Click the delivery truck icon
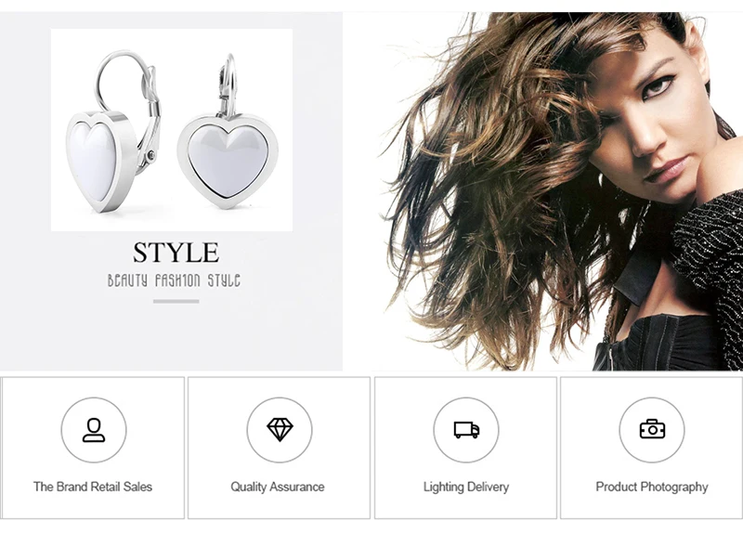This screenshot has height=560, width=743. pyautogui.click(x=466, y=430)
